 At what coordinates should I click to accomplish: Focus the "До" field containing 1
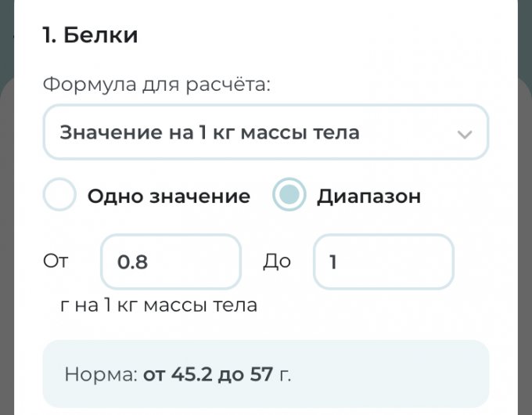point(383,262)
